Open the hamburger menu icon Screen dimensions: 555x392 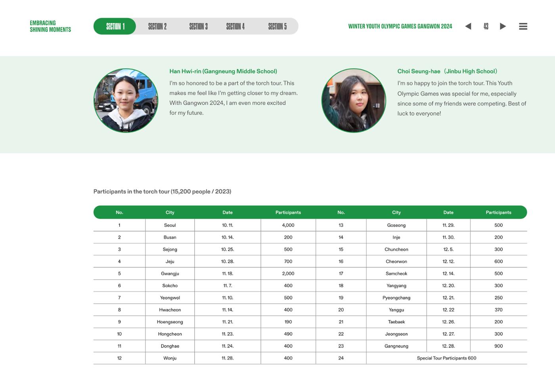[x=523, y=26]
